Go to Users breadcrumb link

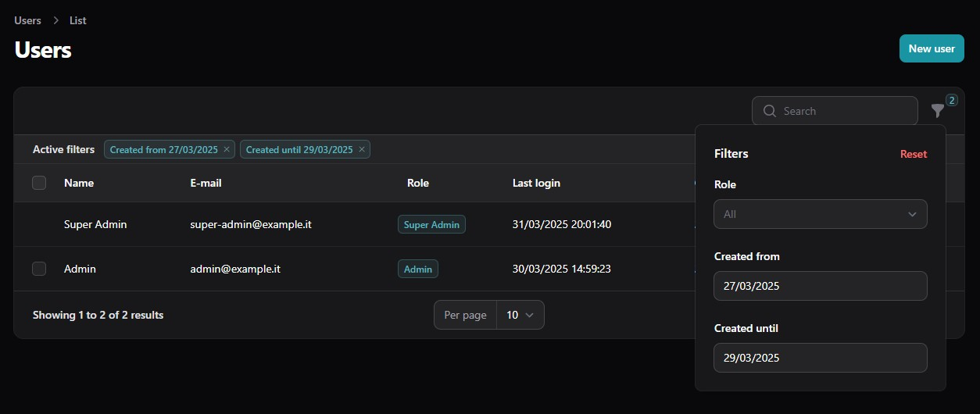tap(27, 21)
